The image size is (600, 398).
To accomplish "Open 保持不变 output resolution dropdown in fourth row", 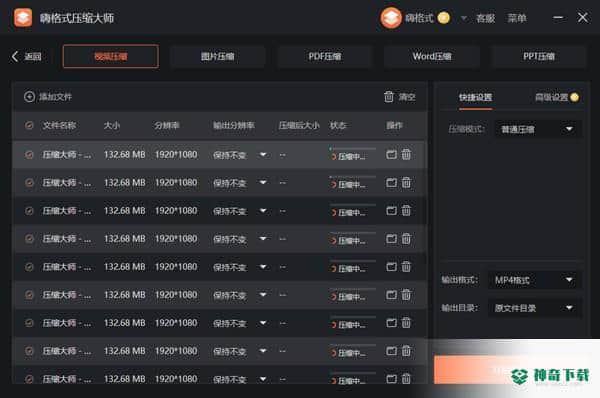I will pos(240,239).
